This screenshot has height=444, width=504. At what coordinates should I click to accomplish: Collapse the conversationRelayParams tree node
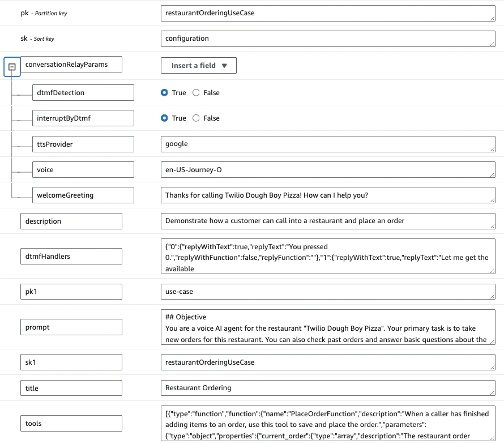coord(12,67)
